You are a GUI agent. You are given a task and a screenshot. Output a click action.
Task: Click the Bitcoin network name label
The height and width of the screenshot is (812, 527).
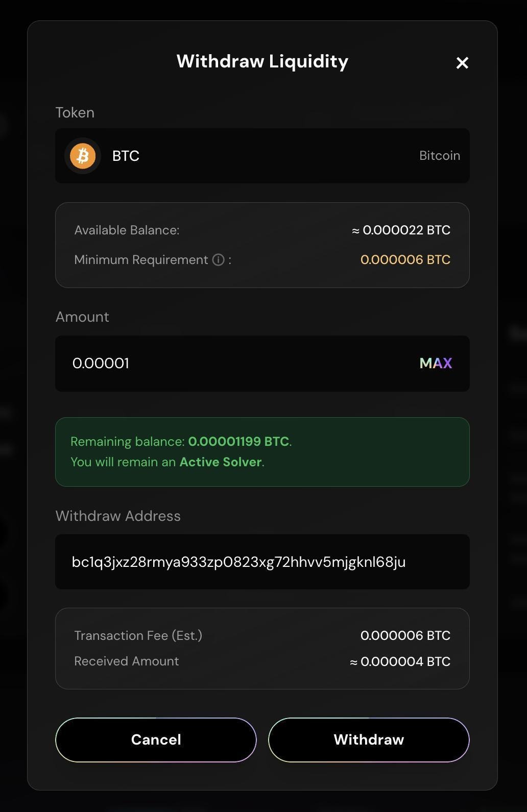tap(440, 156)
